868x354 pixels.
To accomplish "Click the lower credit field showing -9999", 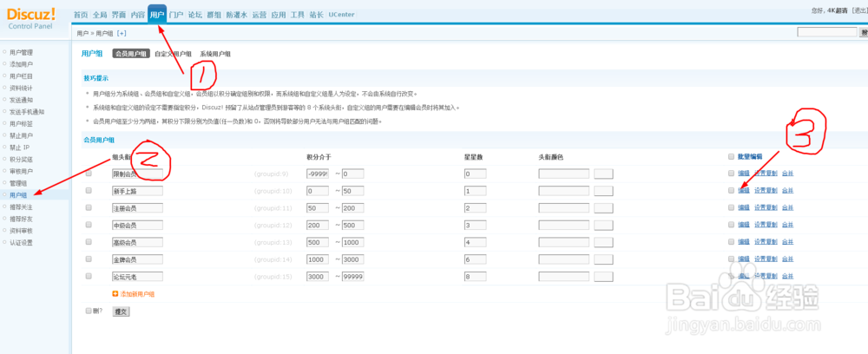I will click(318, 174).
